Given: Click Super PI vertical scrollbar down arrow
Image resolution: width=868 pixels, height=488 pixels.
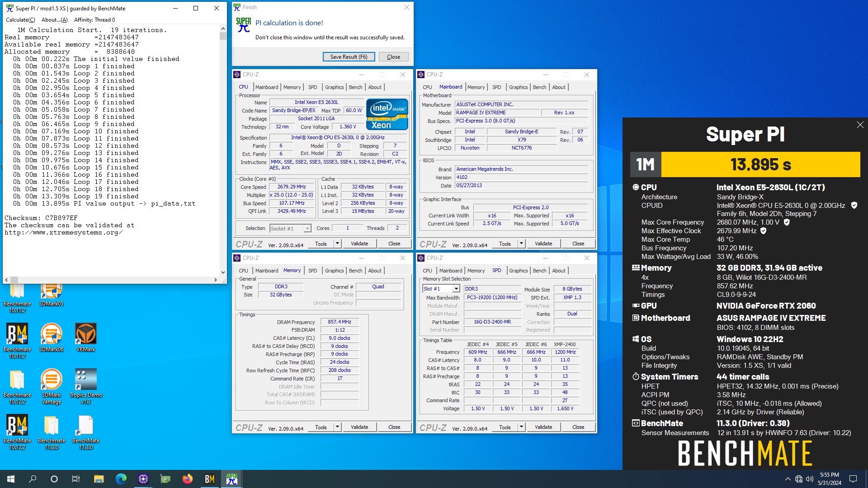Looking at the screenshot, I should coord(223,272).
